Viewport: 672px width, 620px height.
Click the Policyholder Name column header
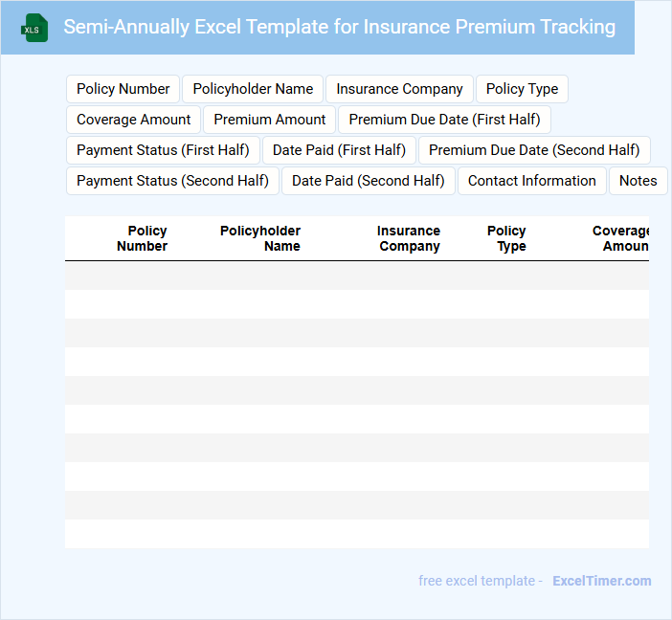pyautogui.click(x=260, y=238)
